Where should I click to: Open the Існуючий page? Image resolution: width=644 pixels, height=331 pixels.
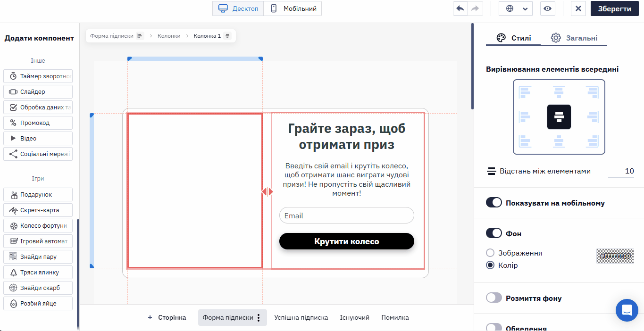355,318
